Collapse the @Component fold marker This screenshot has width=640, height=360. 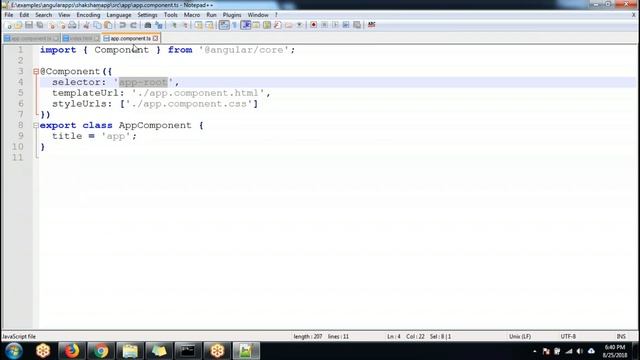(x=36, y=71)
